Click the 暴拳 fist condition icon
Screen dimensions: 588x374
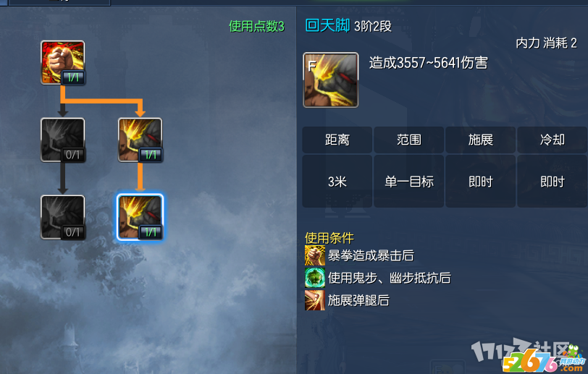(315, 255)
